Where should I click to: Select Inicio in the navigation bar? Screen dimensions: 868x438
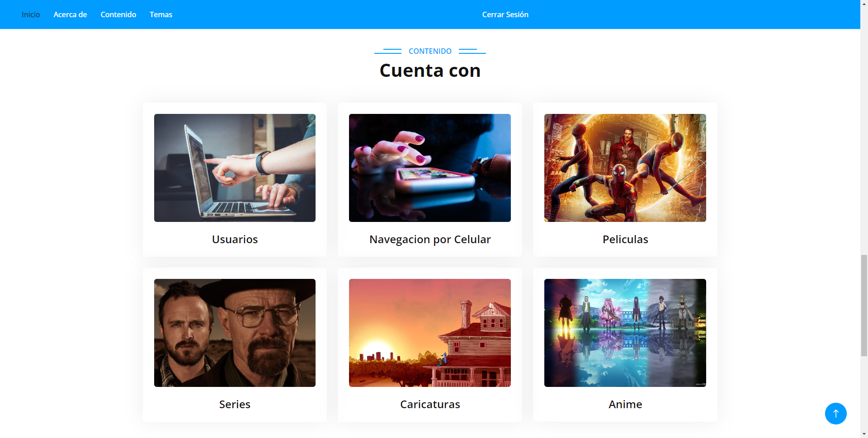click(x=30, y=14)
